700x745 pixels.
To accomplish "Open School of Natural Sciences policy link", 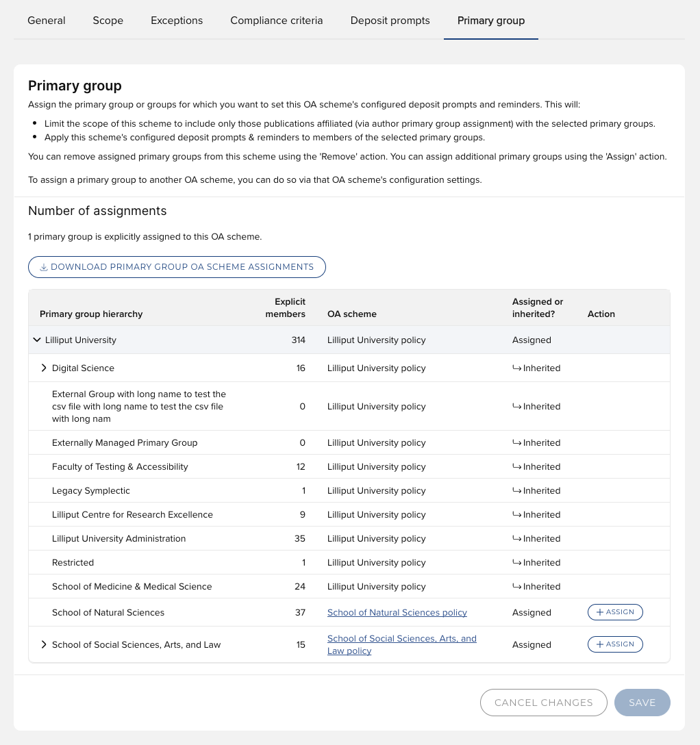I will (397, 613).
